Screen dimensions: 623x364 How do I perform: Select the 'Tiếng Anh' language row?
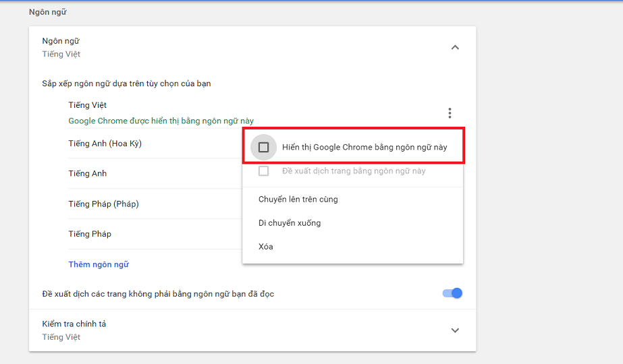click(x=88, y=173)
